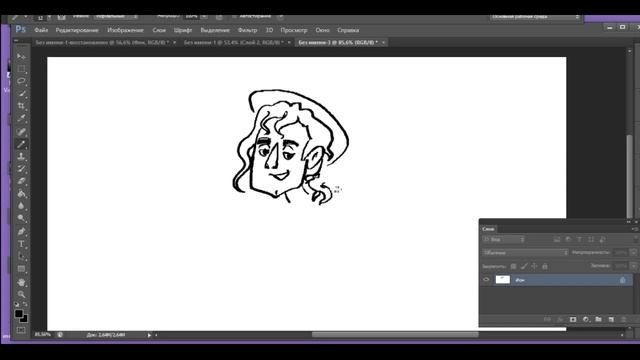Click the background color swatch

[x=25, y=319]
